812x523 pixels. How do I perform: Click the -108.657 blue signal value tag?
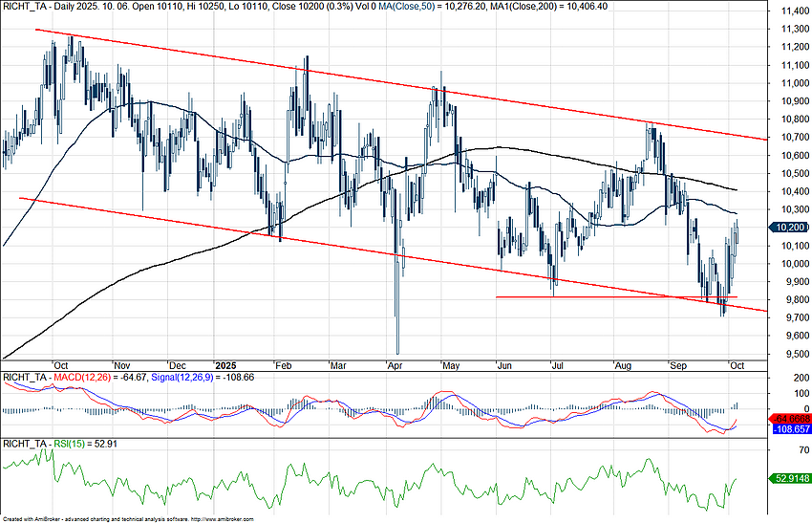click(790, 430)
